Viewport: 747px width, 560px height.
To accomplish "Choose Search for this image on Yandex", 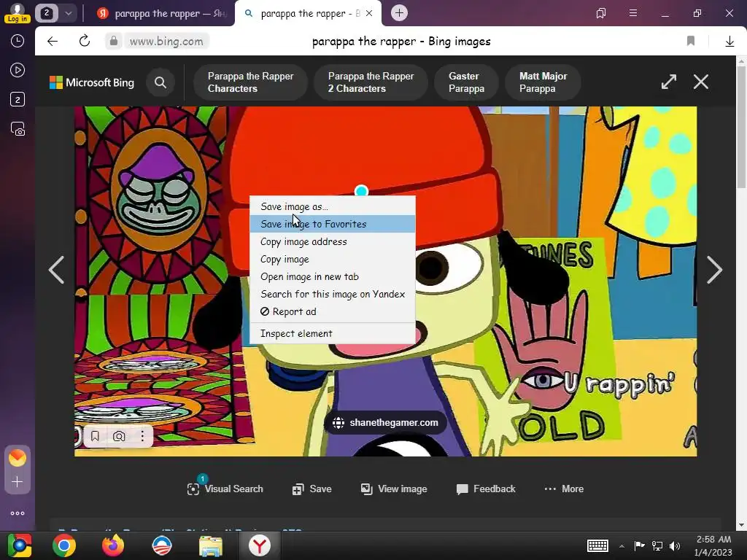I will coord(333,295).
